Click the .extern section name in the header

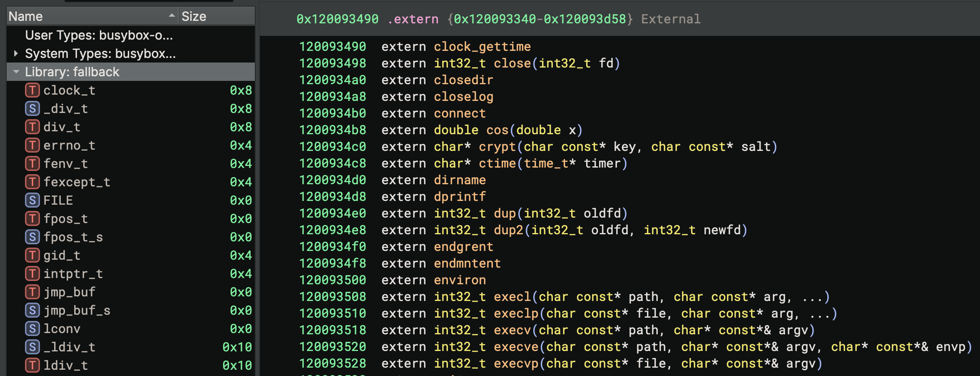(413, 19)
